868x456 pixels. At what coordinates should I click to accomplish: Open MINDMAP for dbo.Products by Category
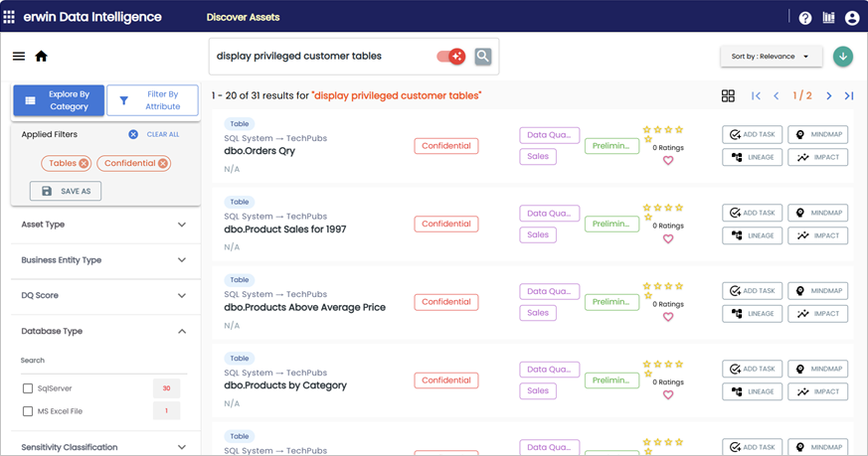coord(817,369)
